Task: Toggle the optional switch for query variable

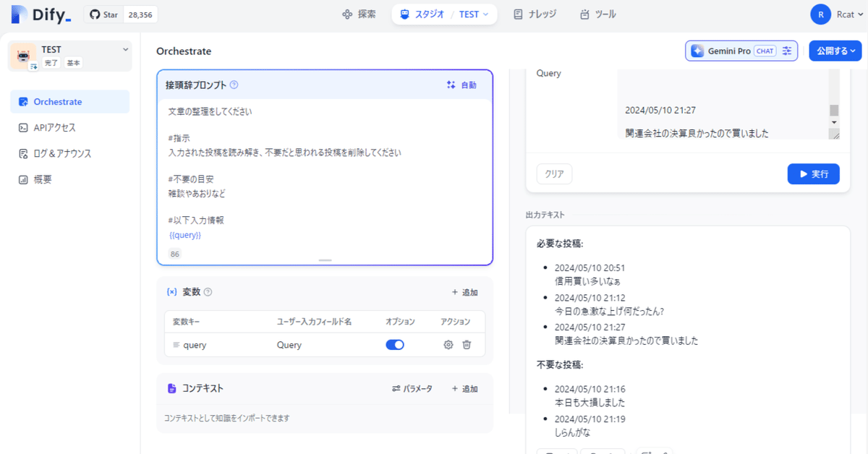Action: [x=395, y=345]
